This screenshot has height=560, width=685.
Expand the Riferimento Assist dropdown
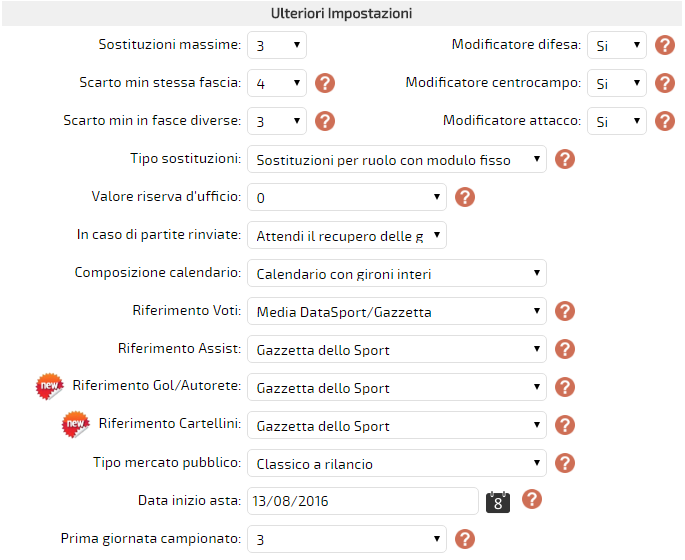pos(397,349)
